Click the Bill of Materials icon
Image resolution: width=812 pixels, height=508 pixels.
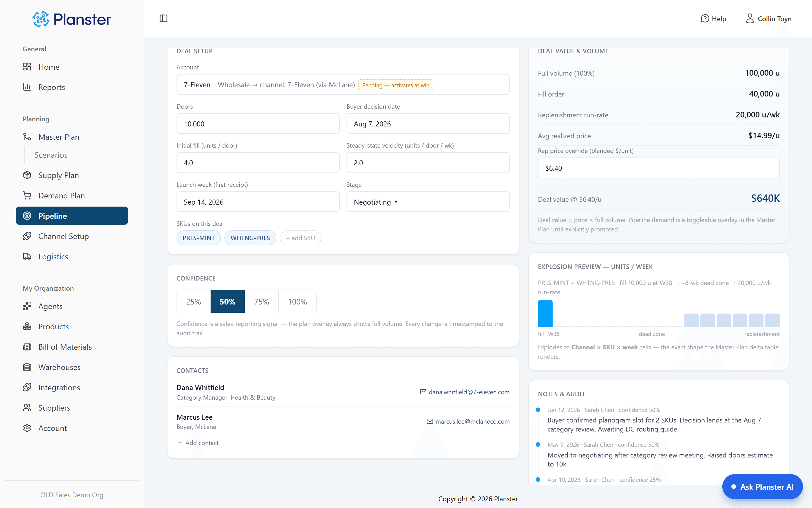pos(27,347)
